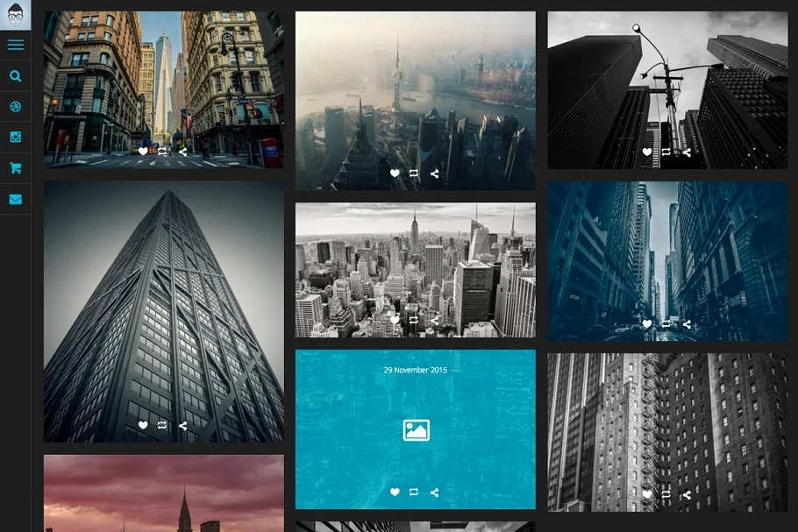This screenshot has height=532, width=798.
Task: Repost the Shanghai aerial skyline photo
Action: pyautogui.click(x=414, y=174)
